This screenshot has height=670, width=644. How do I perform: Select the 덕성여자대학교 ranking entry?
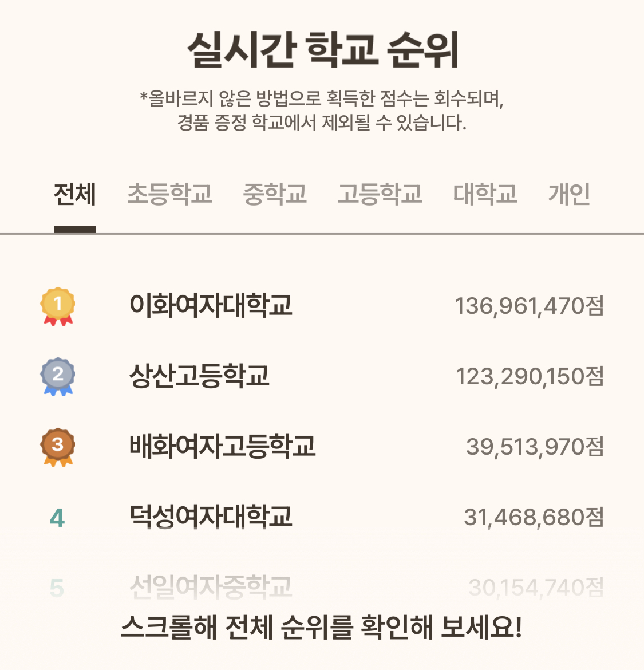(211, 517)
